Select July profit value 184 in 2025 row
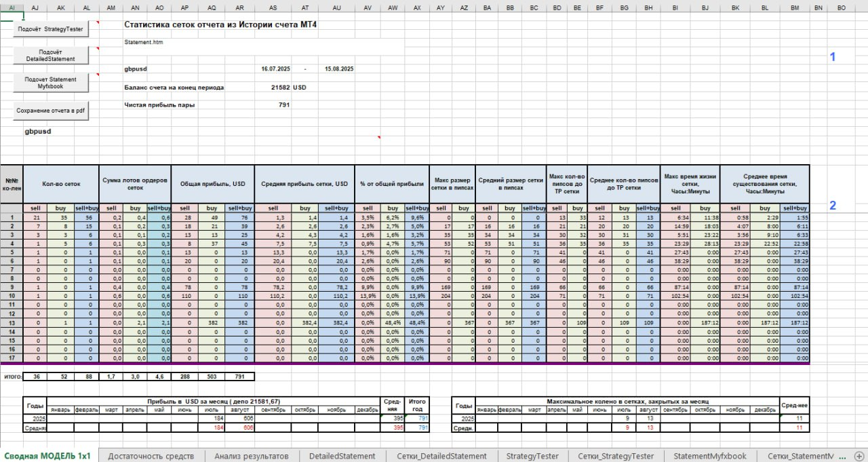This screenshot has height=462, width=868. coord(212,419)
